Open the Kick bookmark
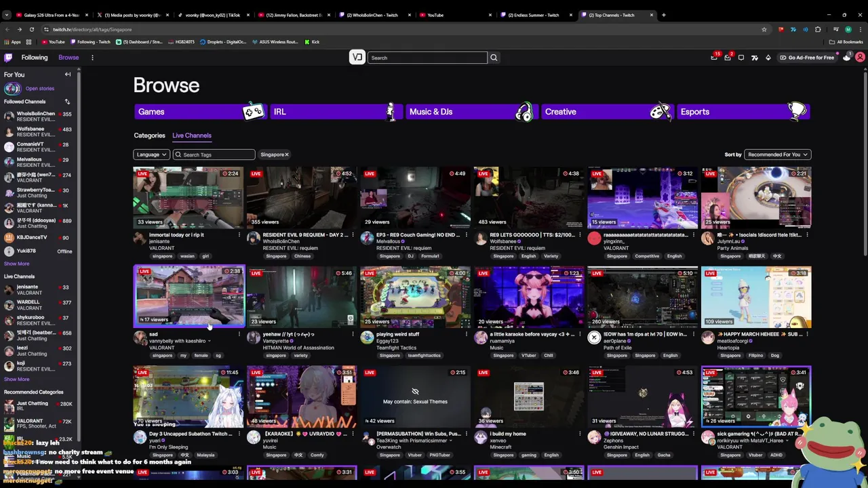 [311, 42]
